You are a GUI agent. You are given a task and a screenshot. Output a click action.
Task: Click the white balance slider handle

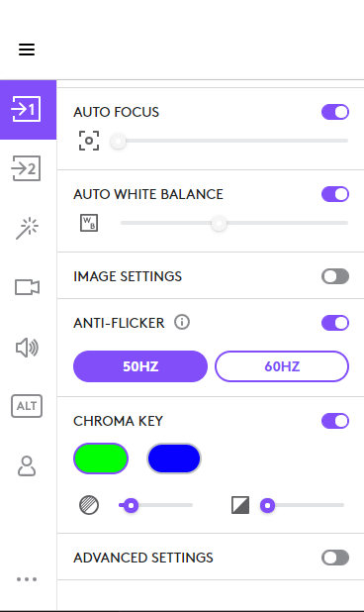tap(219, 223)
